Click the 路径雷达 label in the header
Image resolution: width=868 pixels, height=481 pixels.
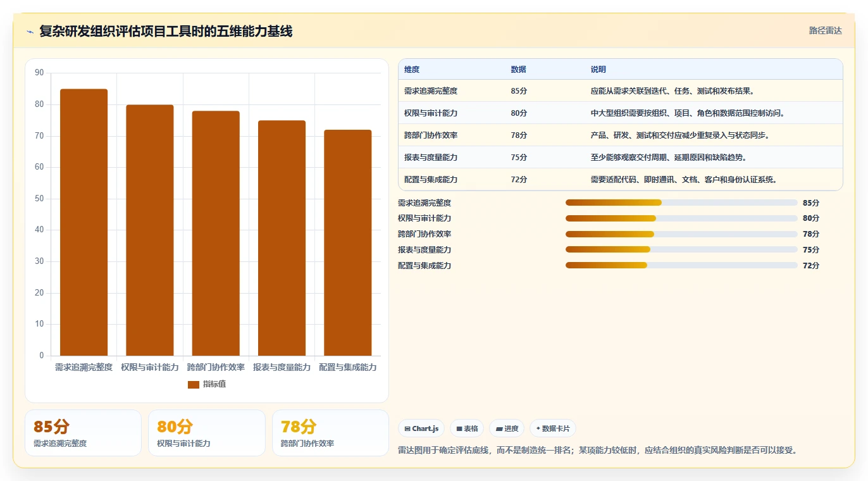pyautogui.click(x=826, y=30)
